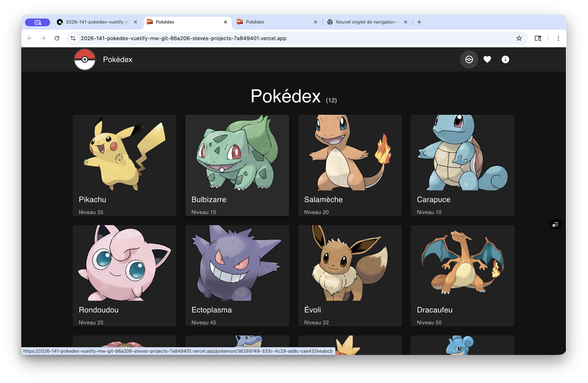Open the favorites view via the heart icon
This screenshot has width=588, height=383.
click(487, 59)
